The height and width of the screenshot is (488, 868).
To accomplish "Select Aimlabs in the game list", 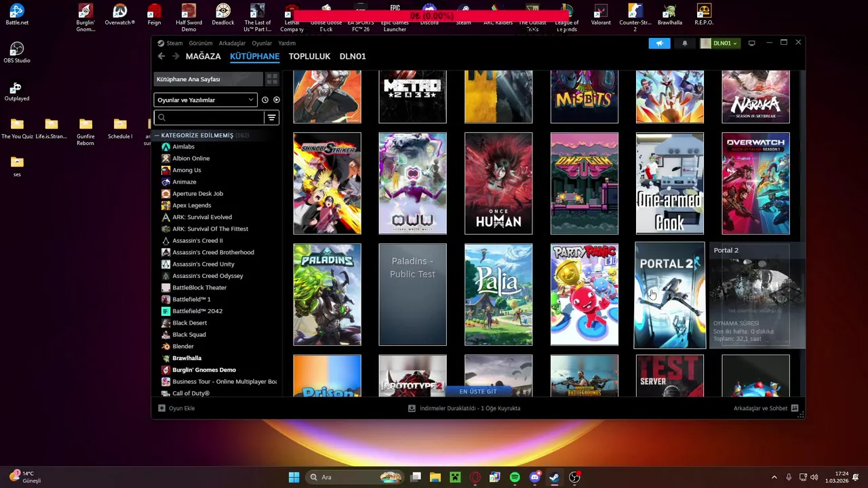I will (x=183, y=146).
